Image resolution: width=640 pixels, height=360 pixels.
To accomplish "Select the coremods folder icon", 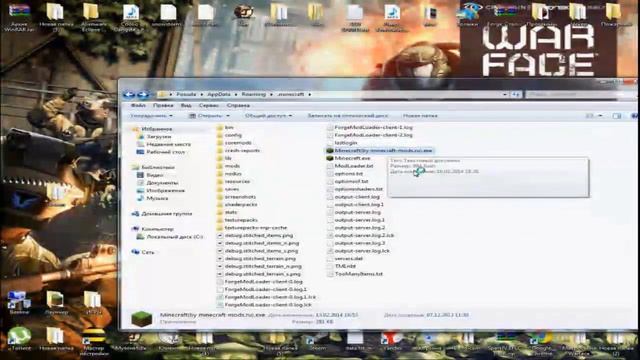I will (x=220, y=143).
